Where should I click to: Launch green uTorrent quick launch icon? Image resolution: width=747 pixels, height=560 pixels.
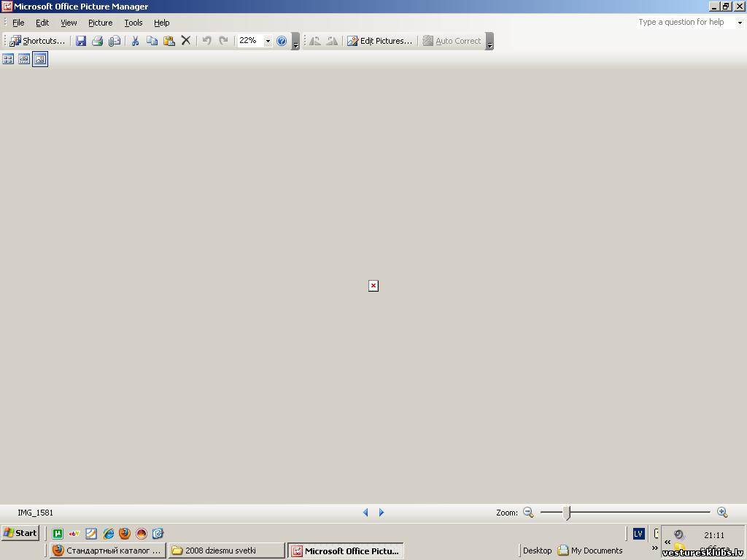(58, 533)
